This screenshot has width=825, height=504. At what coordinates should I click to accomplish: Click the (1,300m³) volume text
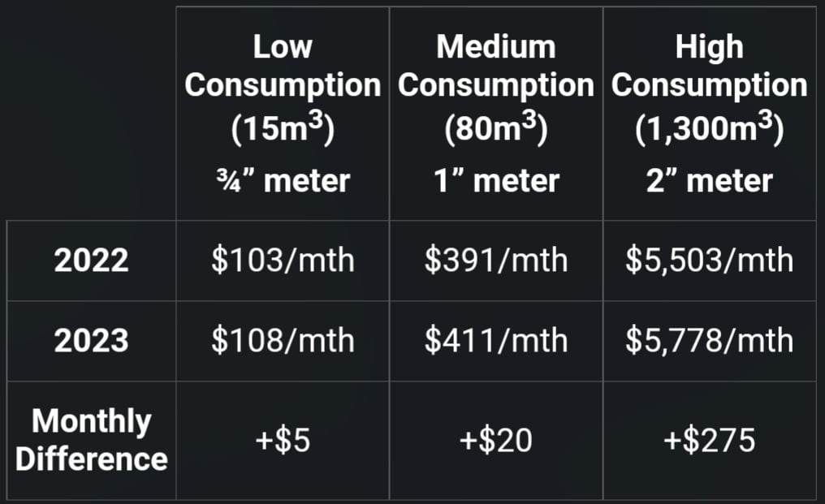click(709, 128)
